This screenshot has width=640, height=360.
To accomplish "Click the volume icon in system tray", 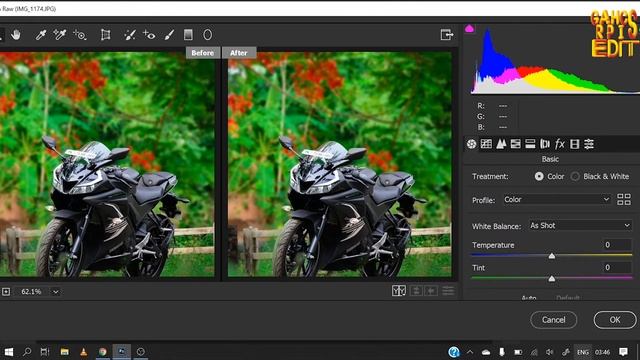I will pos(550,352).
